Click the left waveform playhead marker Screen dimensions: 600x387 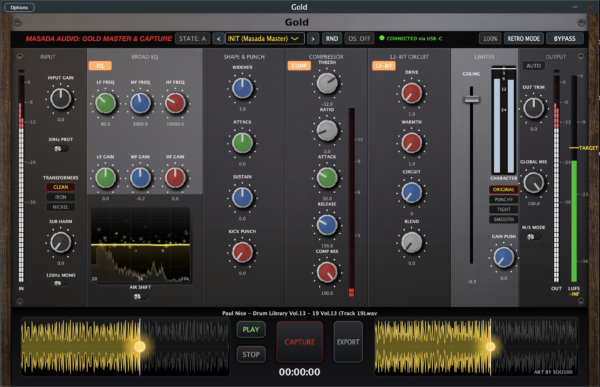click(140, 346)
